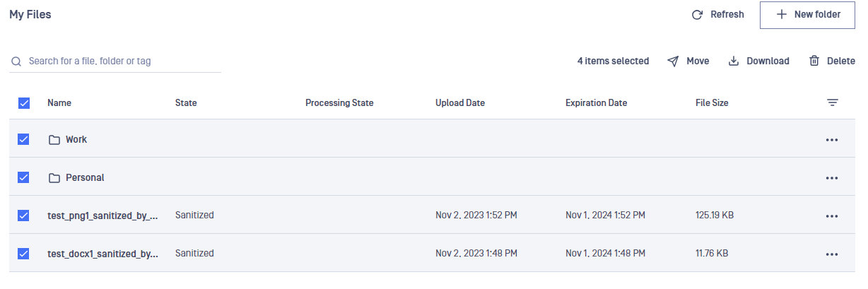868x289 pixels.
Task: Deselect the Work folder checkbox
Action: click(x=23, y=139)
